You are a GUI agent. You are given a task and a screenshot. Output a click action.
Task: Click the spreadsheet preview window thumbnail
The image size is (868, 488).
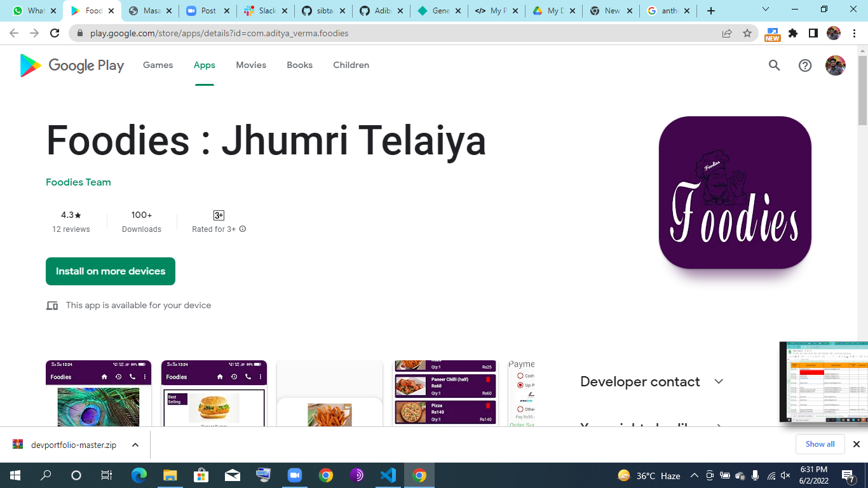(824, 382)
